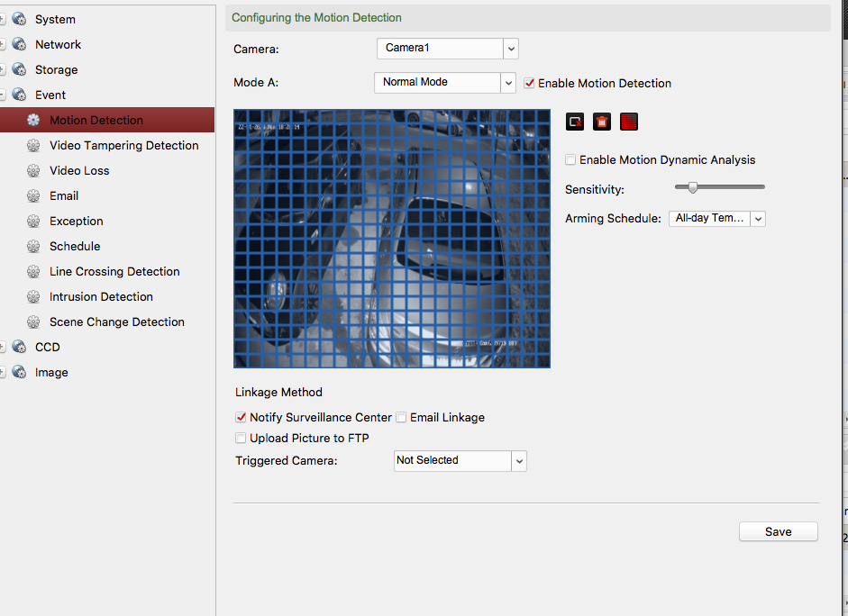Screen dimensions: 848x616
Task: Click the trash icon to clear areas
Action: [602, 122]
